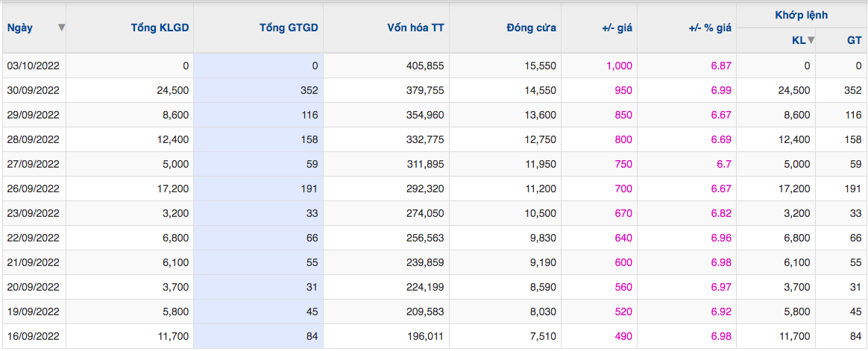
Task: Click the 26/09/2022 date cell
Action: [x=34, y=189]
